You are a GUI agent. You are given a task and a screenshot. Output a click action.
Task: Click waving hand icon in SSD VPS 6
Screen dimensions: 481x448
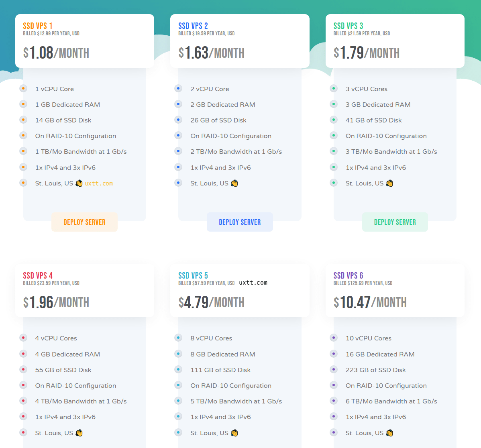tap(389, 433)
